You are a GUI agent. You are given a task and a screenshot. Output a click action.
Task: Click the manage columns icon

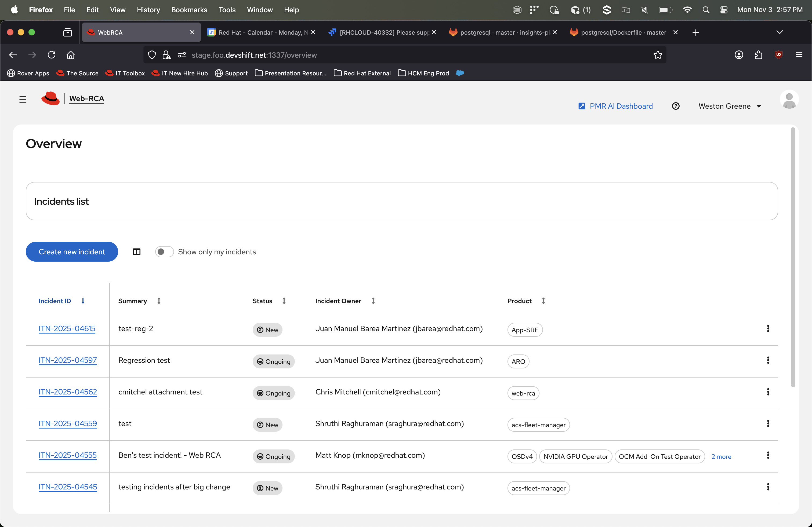[x=136, y=252]
